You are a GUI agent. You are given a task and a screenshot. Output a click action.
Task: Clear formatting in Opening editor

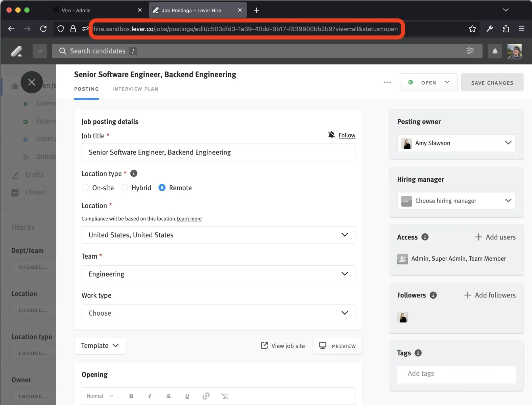coord(225,396)
